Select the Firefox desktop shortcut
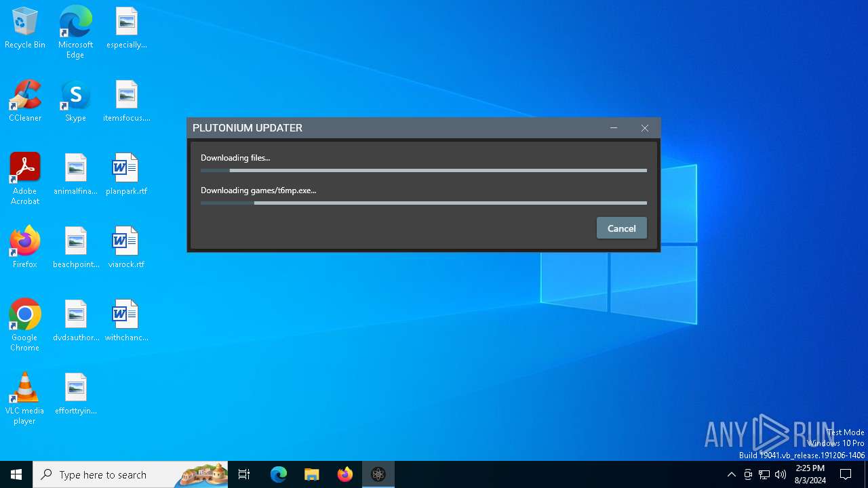The image size is (868, 488). tap(25, 247)
